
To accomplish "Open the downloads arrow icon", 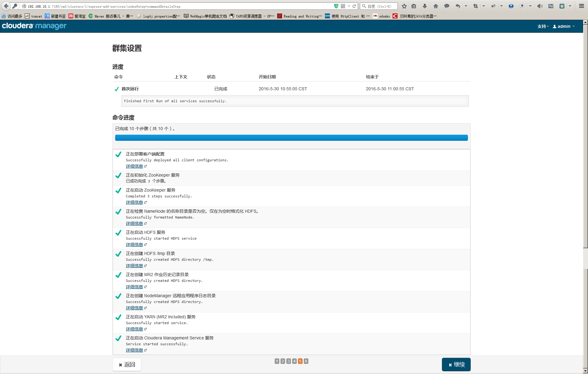I will (x=425, y=6).
